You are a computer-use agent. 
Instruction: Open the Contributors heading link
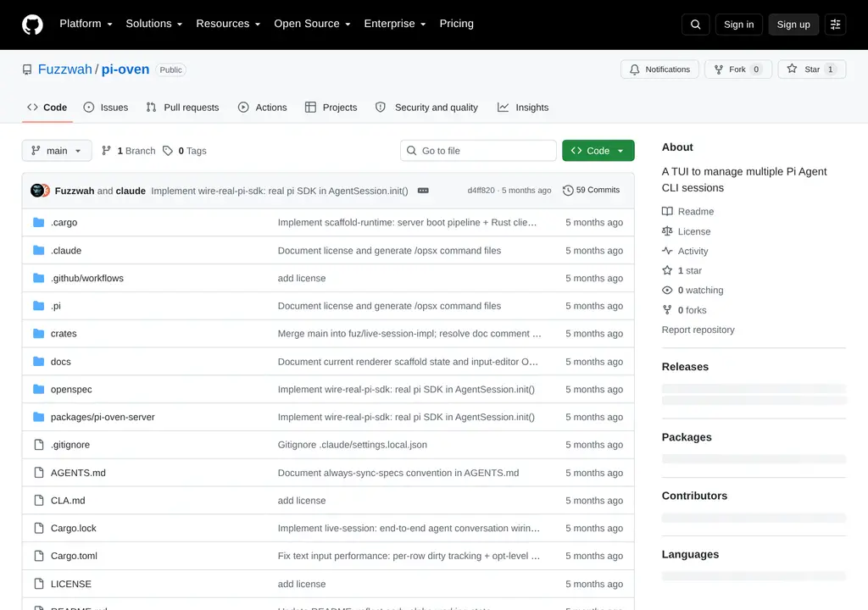694,496
